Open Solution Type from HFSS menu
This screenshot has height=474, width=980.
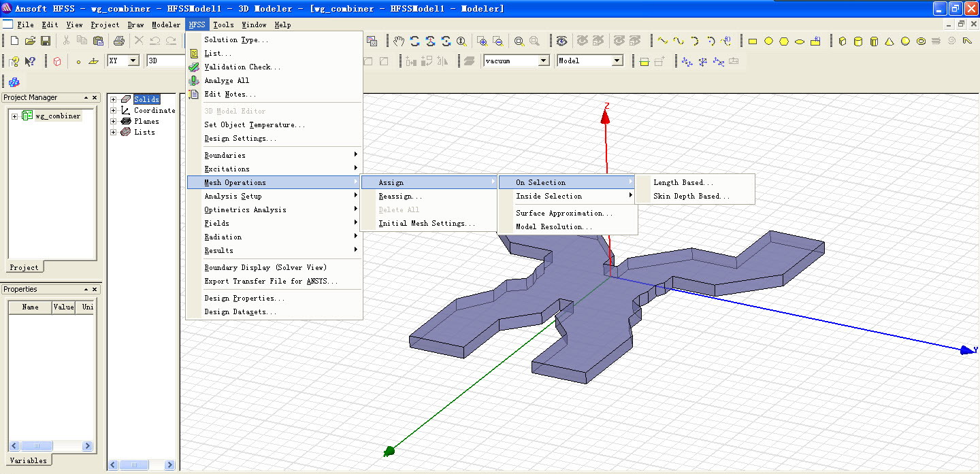[274, 39]
